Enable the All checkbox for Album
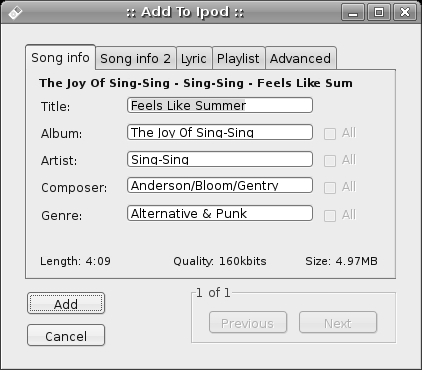The height and width of the screenshot is (370, 422). 330,134
